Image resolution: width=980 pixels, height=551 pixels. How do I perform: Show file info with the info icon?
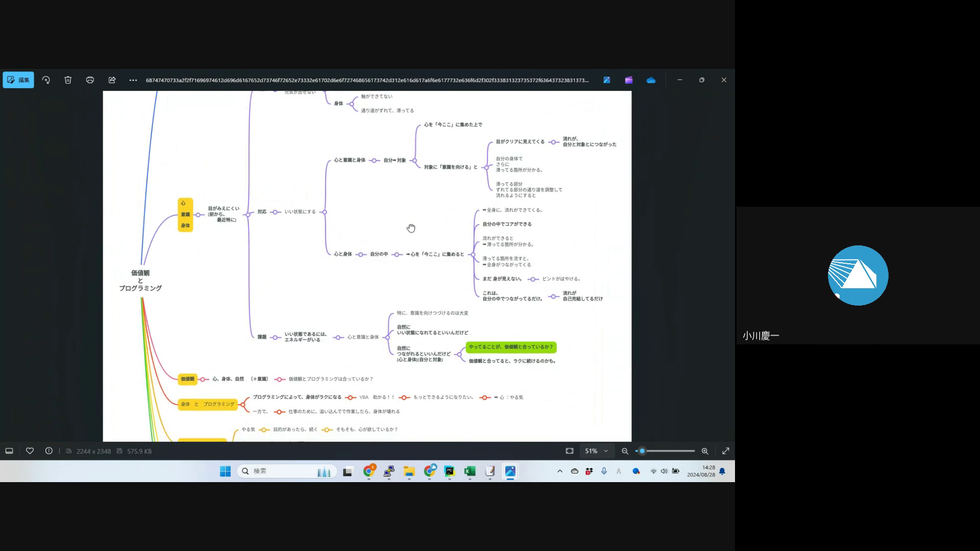point(49,451)
